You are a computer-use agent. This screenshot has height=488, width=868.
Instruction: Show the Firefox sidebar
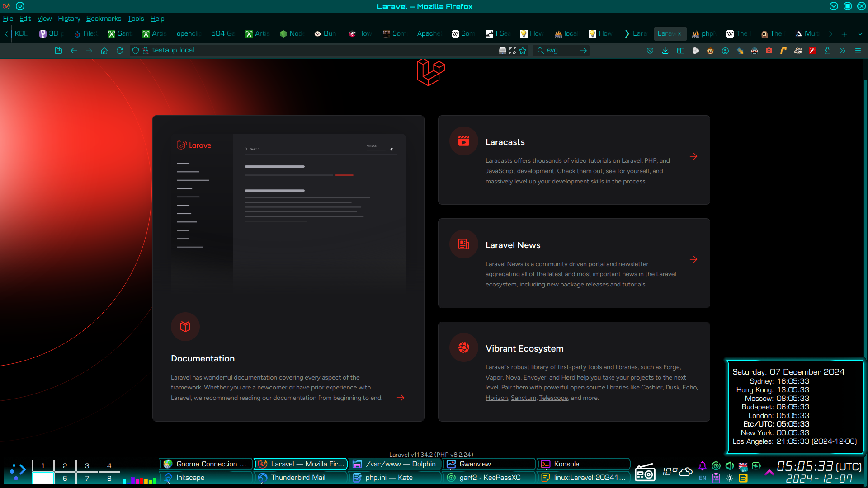tap(680, 51)
